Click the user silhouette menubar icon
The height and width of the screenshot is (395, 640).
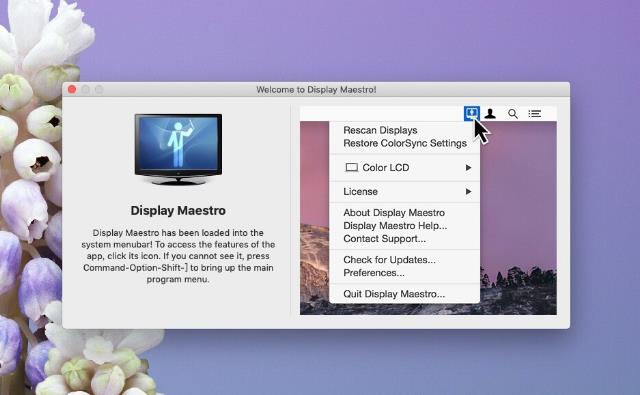490,114
